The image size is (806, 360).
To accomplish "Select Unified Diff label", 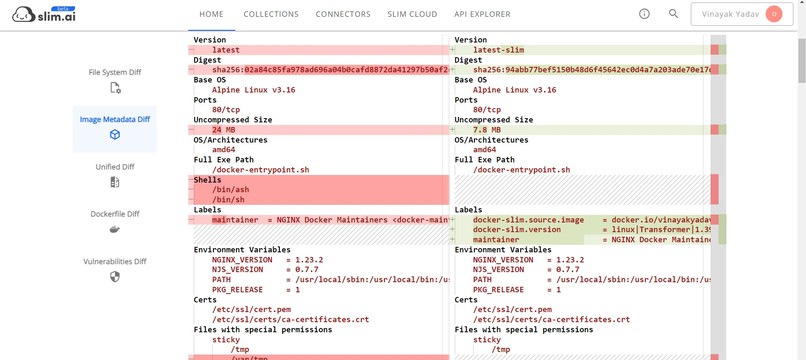I will pyautogui.click(x=115, y=167).
